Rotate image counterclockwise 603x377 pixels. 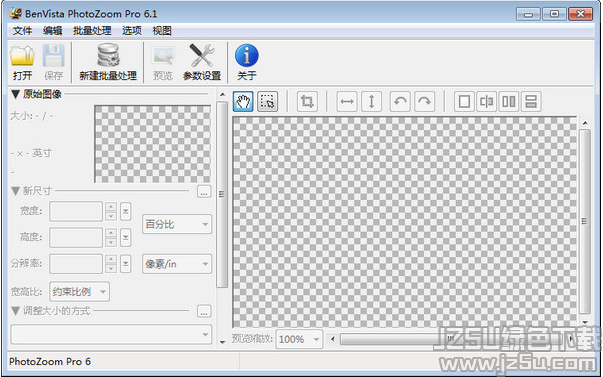click(x=400, y=102)
